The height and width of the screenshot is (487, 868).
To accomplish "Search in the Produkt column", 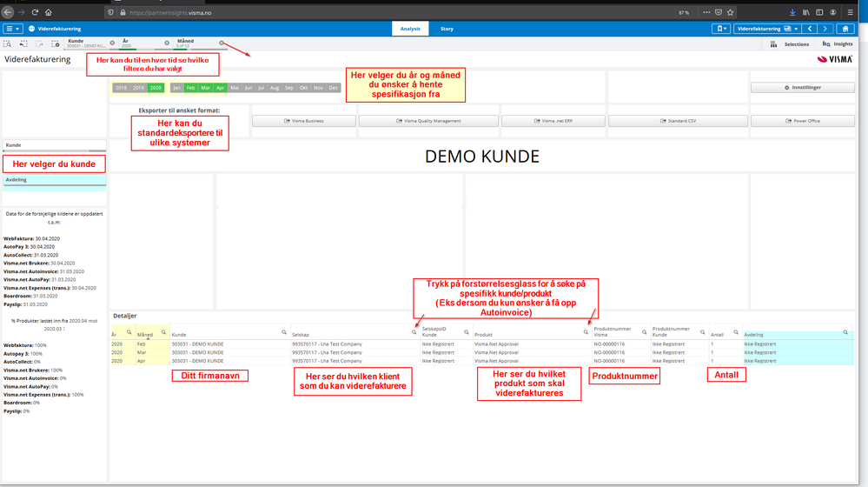I will (586, 332).
